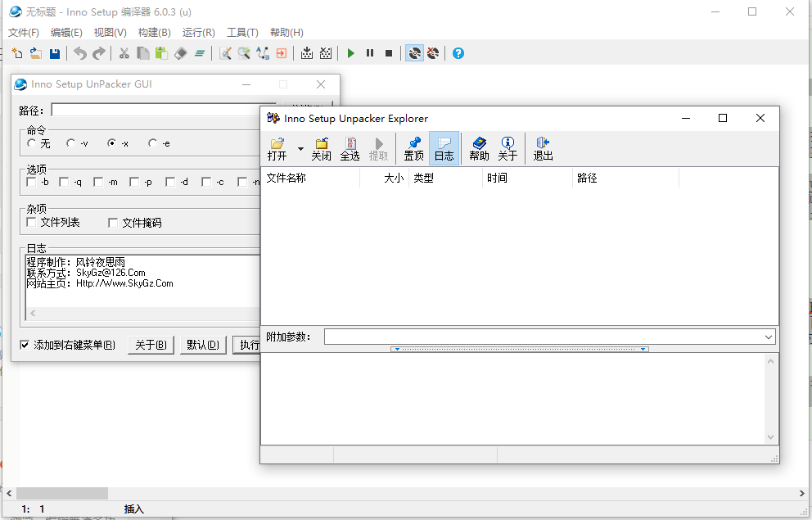Click the eraser delete icon
812x520 pixels.
180,53
